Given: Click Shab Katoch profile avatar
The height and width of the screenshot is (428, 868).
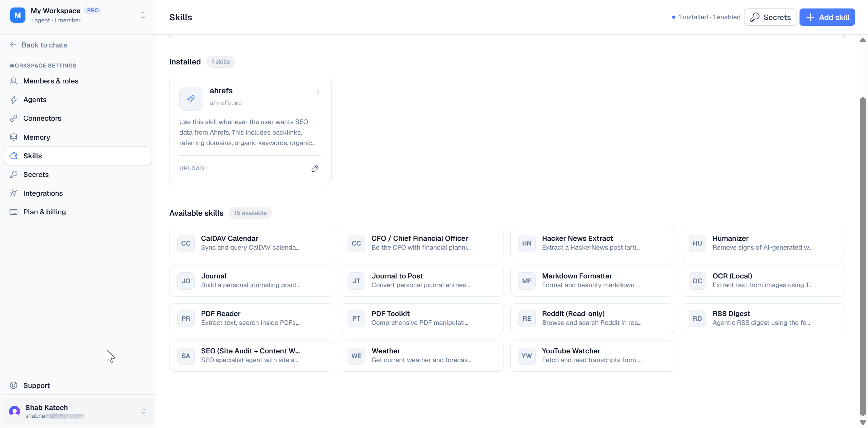Looking at the screenshot, I should pyautogui.click(x=15, y=411).
